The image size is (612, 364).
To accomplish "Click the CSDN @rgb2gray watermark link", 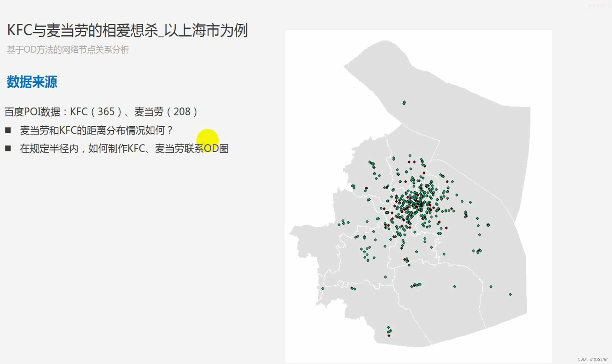I will tap(592, 359).
